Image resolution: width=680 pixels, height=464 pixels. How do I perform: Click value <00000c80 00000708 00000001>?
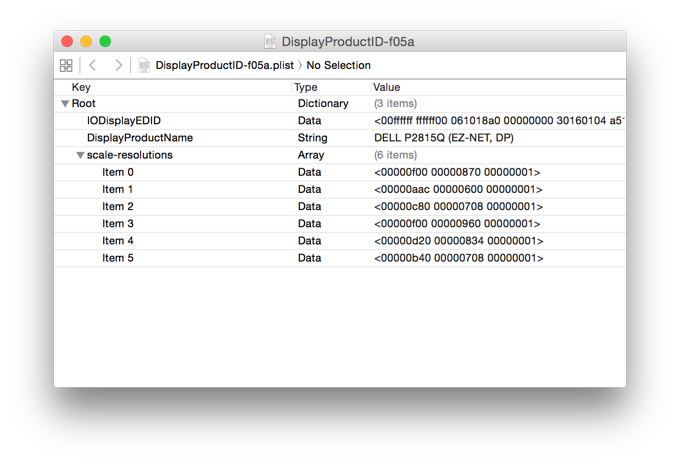point(458,206)
